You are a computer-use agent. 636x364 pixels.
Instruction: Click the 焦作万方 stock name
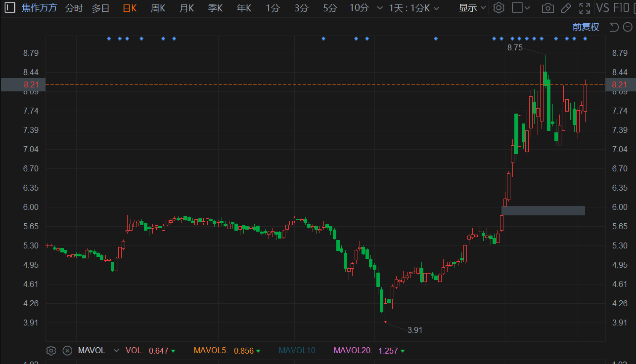40,8
